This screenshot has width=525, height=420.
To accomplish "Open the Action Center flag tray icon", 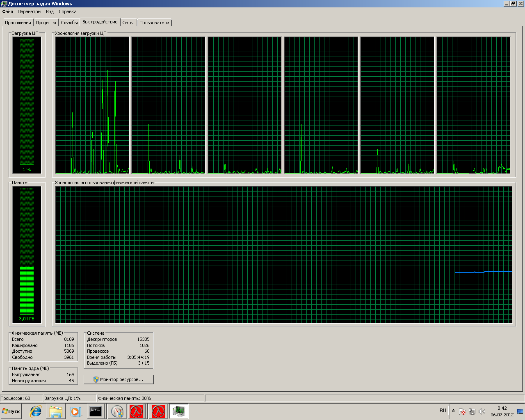I will click(462, 411).
